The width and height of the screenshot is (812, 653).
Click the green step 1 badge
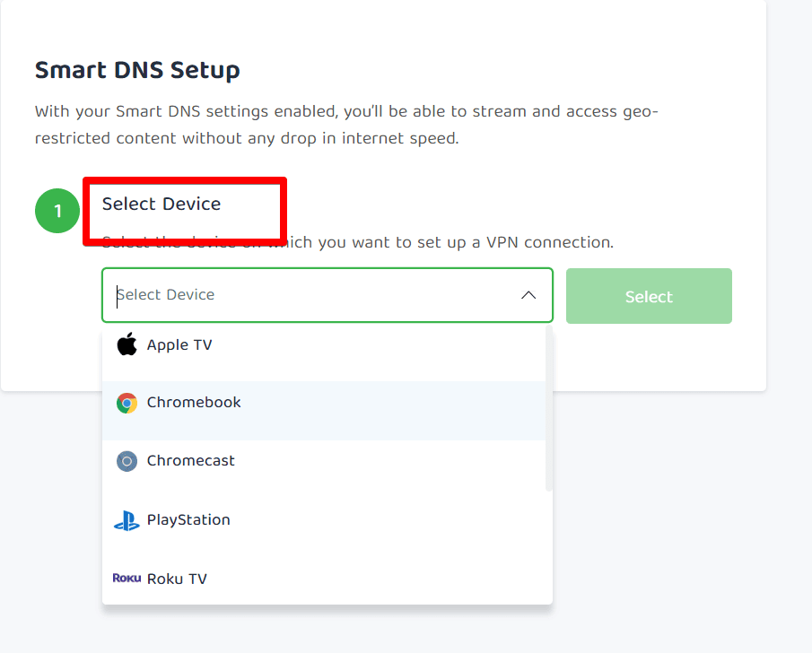tap(57, 211)
